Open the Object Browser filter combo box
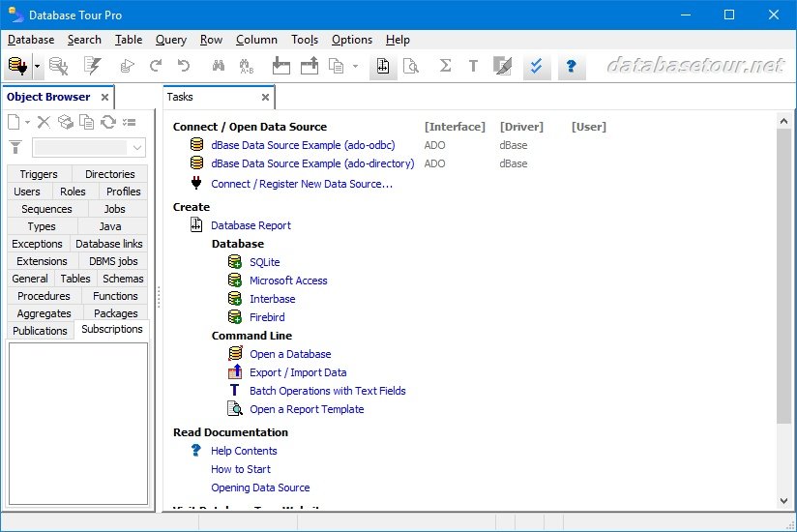Screen dimensions: 797x532 (137, 148)
